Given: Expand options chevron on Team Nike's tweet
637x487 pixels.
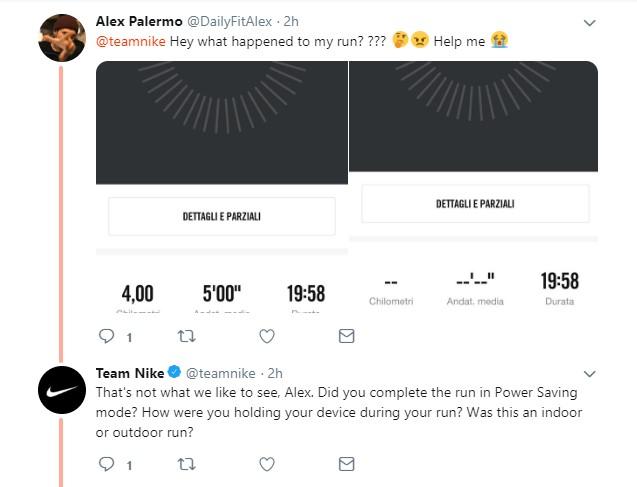Looking at the screenshot, I should [589, 374].
